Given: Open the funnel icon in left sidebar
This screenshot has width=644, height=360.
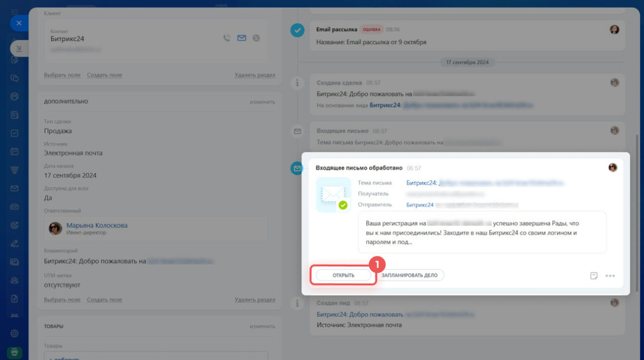Looking at the screenshot, I should (x=15, y=170).
